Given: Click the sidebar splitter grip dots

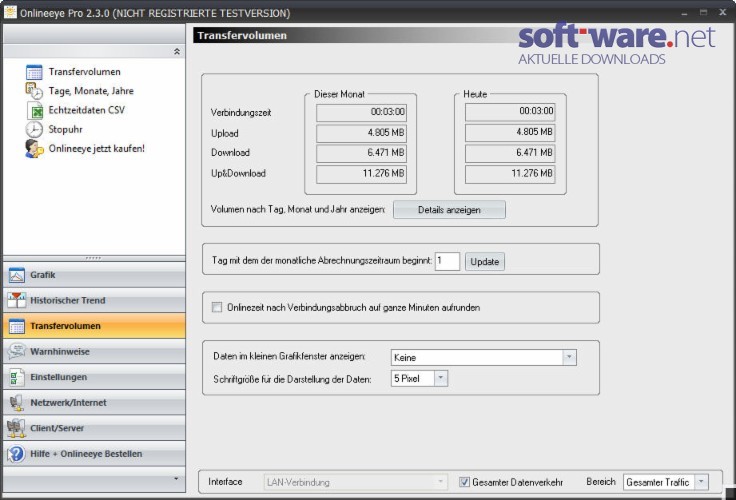Looking at the screenshot, I should [93, 258].
